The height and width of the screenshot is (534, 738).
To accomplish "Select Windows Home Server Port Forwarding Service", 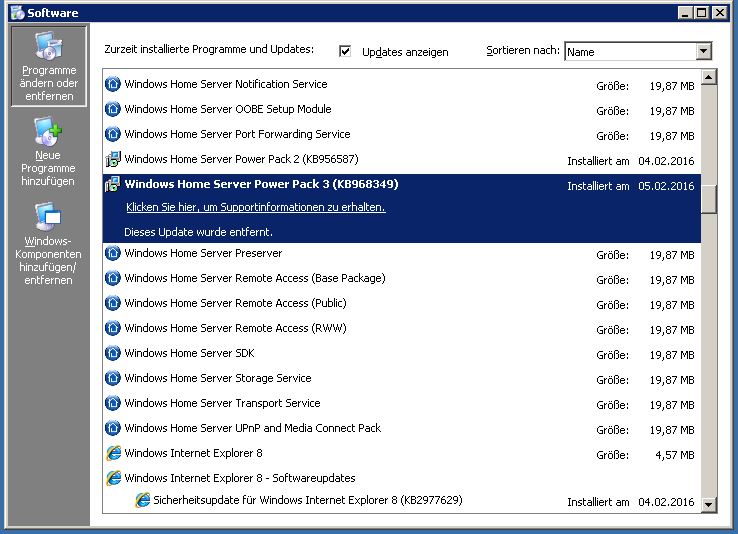I will click(401, 134).
